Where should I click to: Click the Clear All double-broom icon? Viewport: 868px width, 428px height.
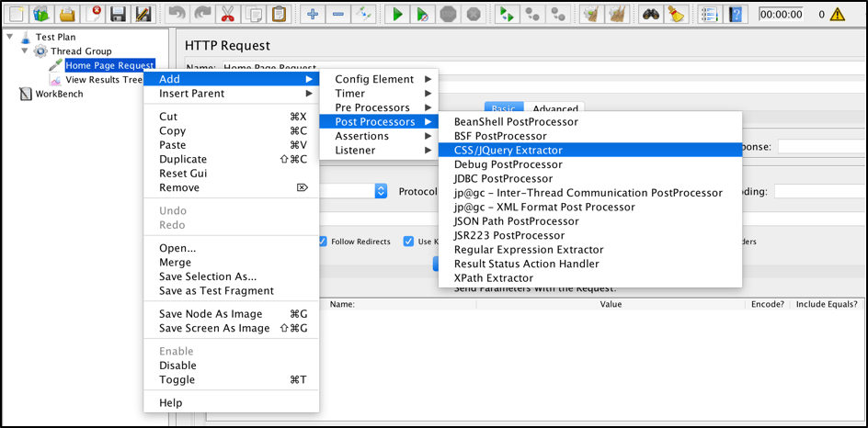[x=616, y=14]
